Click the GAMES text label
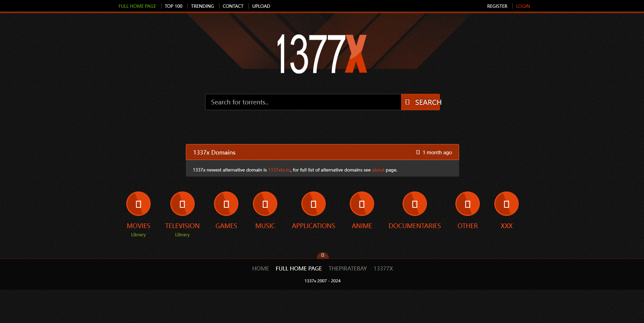644x323 pixels. click(226, 226)
